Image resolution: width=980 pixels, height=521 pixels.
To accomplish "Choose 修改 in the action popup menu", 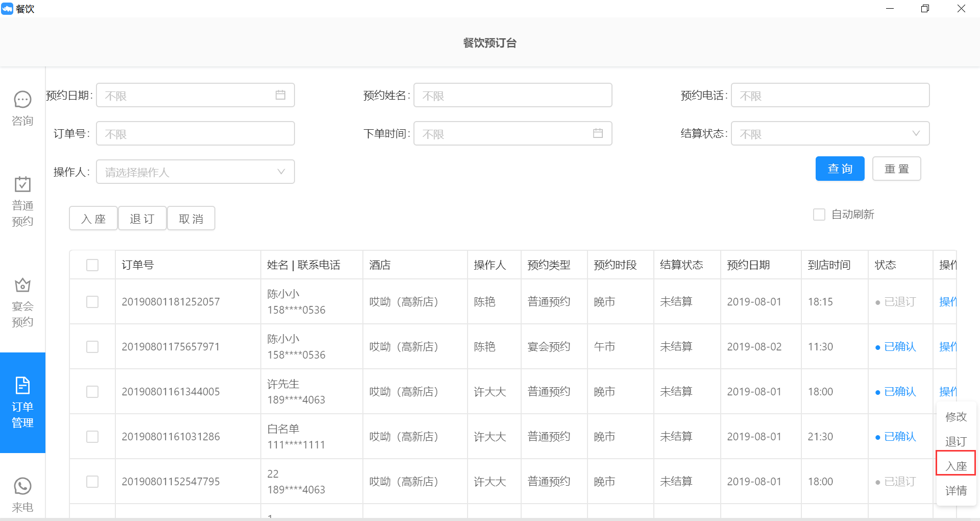I will click(x=956, y=417).
